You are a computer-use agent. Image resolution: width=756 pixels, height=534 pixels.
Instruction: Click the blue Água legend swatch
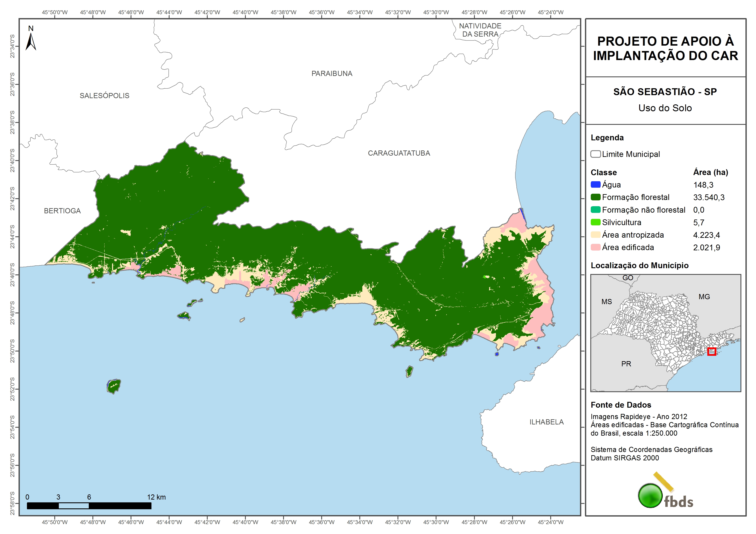[x=595, y=185]
